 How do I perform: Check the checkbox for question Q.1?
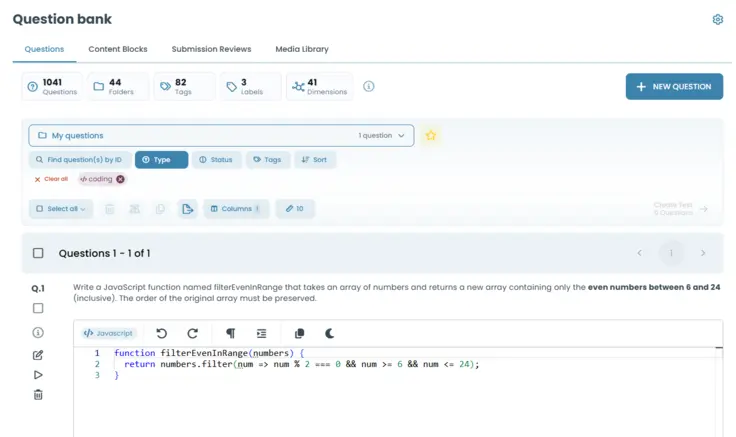point(38,308)
